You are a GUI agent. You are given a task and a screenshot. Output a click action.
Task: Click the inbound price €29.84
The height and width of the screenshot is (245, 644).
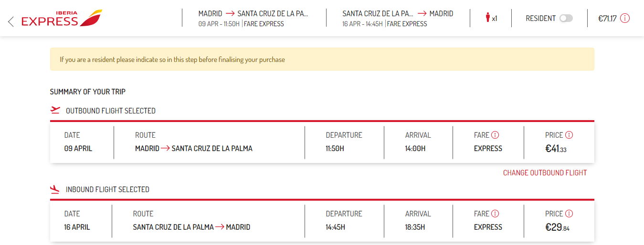point(557,227)
